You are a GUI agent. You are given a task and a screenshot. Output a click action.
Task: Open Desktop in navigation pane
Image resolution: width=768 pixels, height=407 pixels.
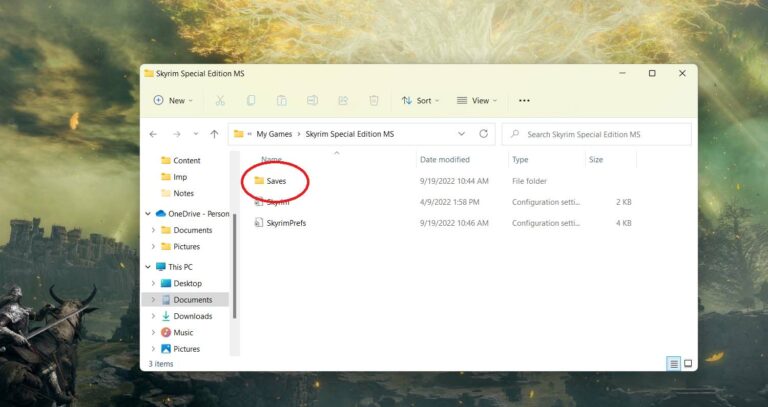point(188,284)
